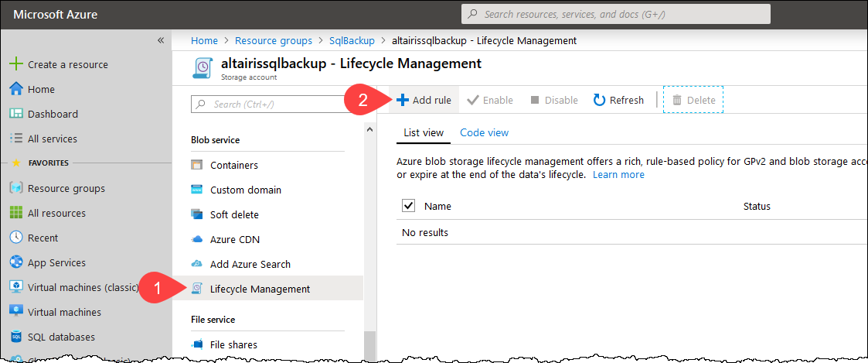868x363 pixels.
Task: Click the Virtual machines (classic) icon
Action: [16, 287]
